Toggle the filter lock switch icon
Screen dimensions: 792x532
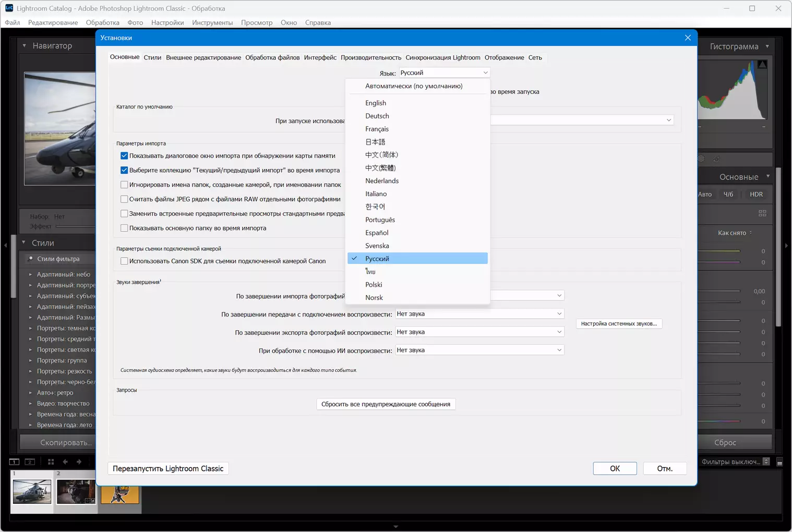(779, 462)
